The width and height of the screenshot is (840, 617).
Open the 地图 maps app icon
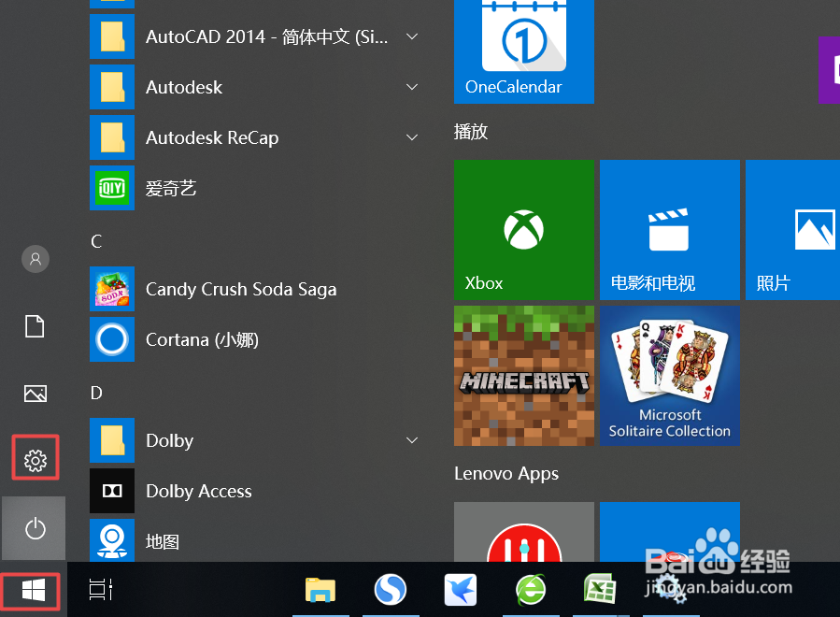point(112,540)
